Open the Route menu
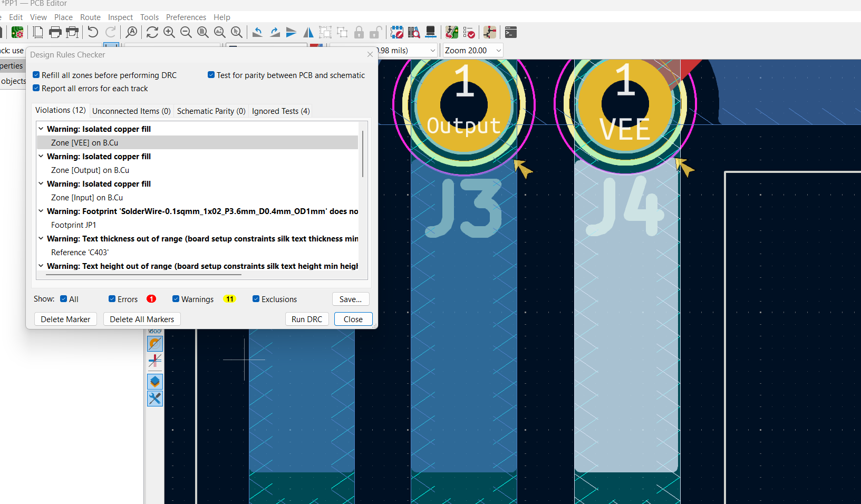 [90, 17]
